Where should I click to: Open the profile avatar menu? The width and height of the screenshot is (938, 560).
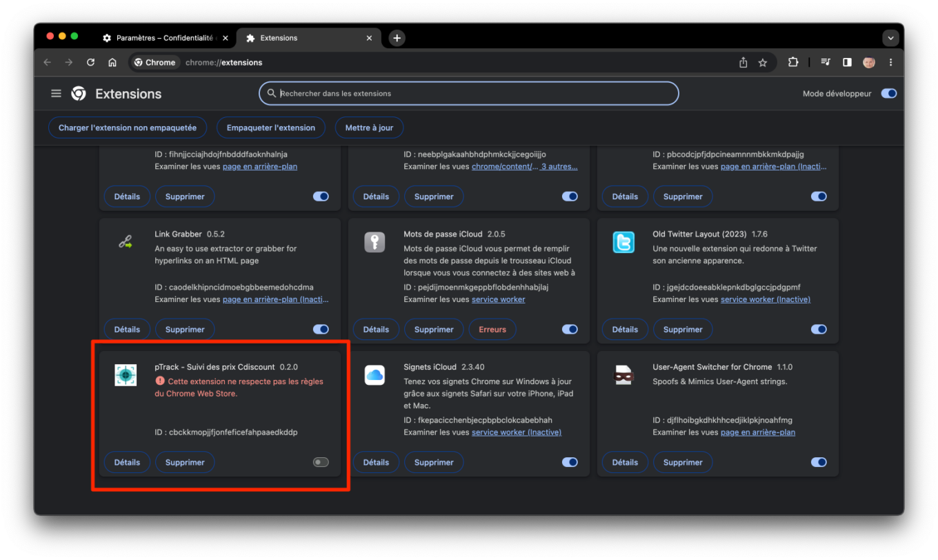tap(869, 62)
